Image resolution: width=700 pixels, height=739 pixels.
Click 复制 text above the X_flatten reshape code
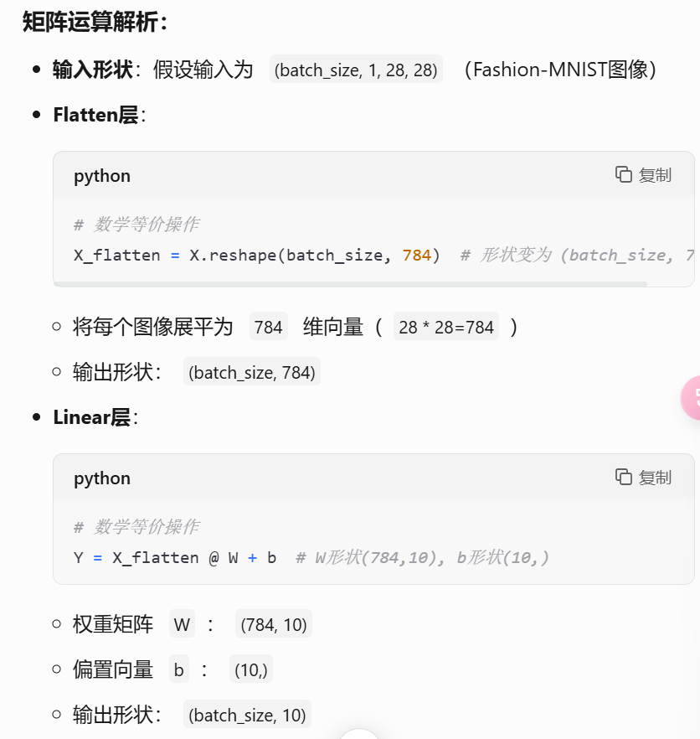pos(655,175)
